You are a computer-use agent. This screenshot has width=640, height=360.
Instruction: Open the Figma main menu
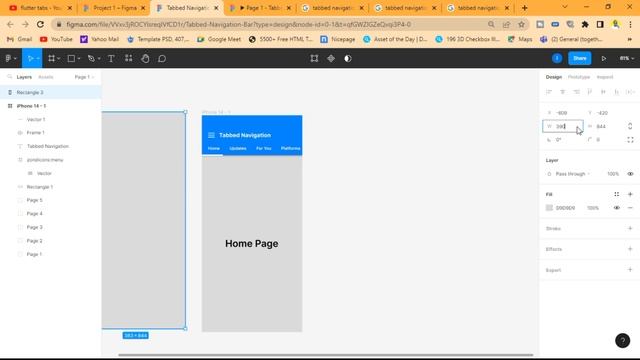[9, 58]
